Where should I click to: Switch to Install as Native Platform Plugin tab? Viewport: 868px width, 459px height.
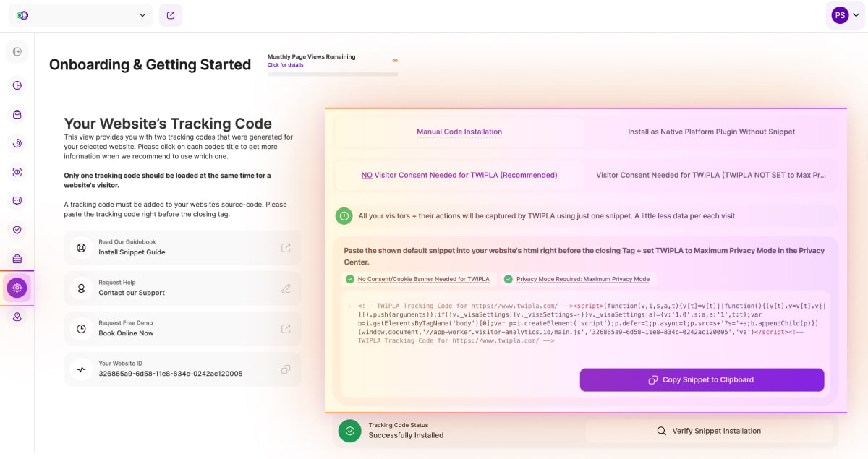click(x=711, y=132)
